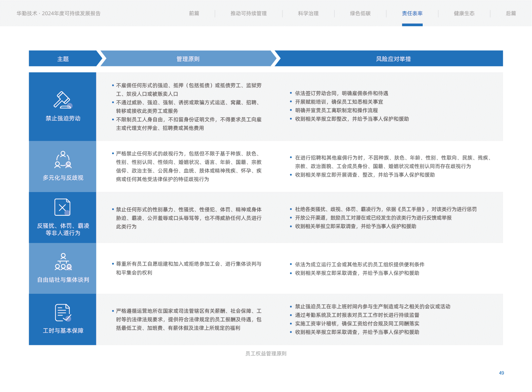
Task: Click the active 责任表率 tab
Action: coord(412,13)
